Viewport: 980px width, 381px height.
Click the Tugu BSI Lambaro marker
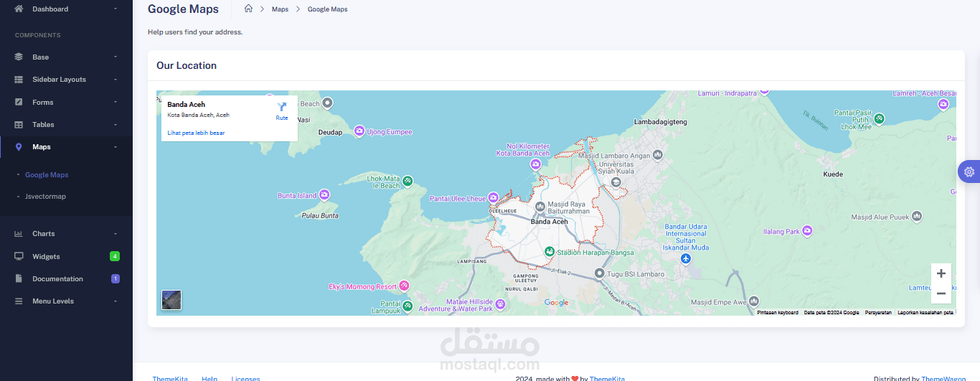coord(600,273)
